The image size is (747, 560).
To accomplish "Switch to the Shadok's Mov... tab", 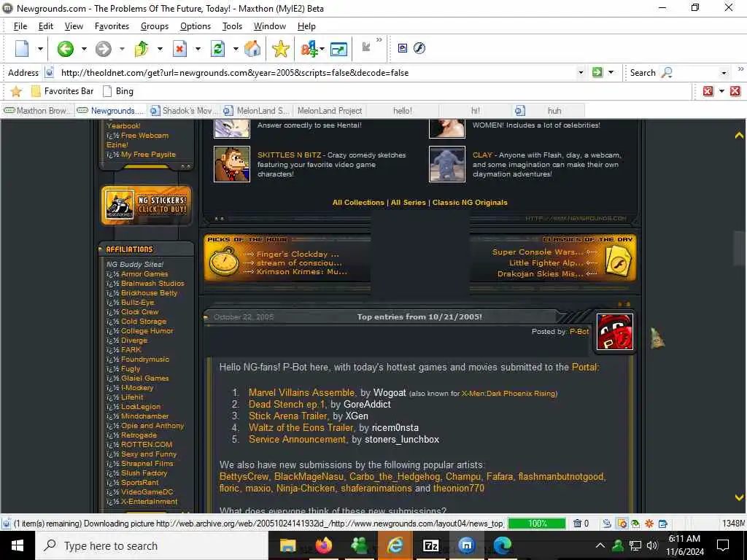I will point(184,111).
